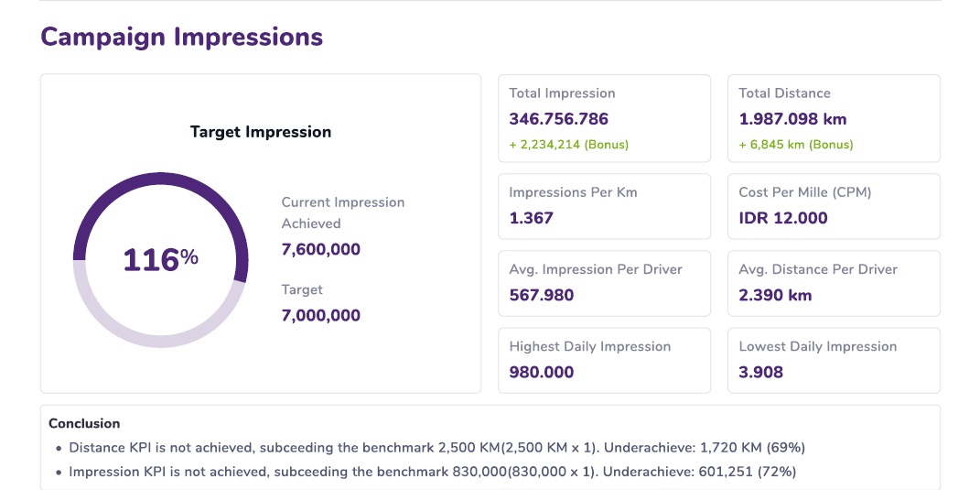The width and height of the screenshot is (980, 490).
Task: Open the Avg. Distance Per Driver card
Action: [834, 283]
